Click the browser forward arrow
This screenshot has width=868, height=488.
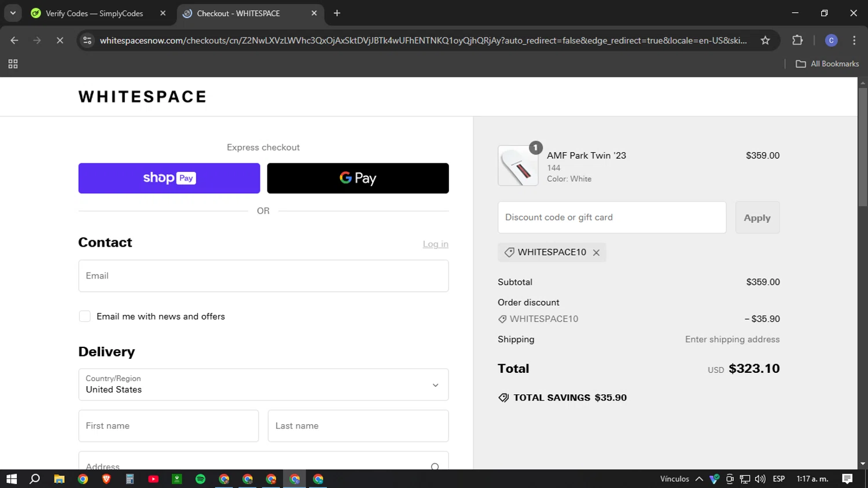[x=37, y=41]
